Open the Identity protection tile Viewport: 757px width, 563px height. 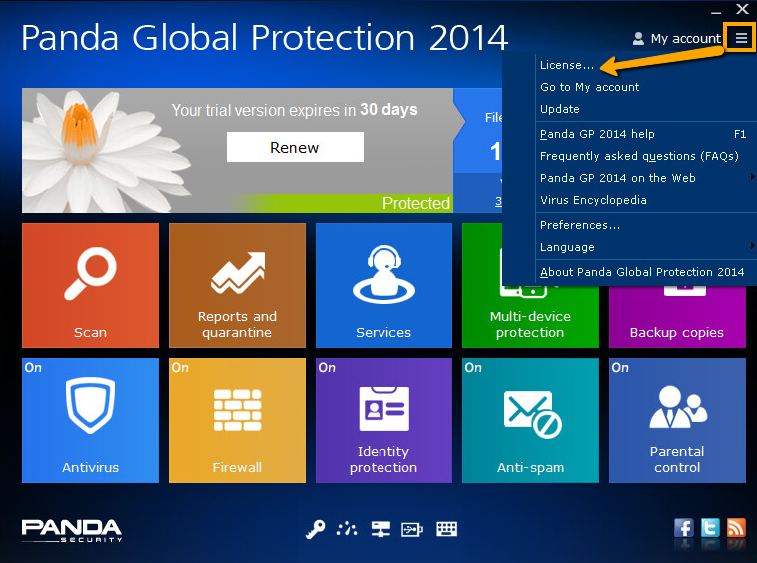(384, 420)
